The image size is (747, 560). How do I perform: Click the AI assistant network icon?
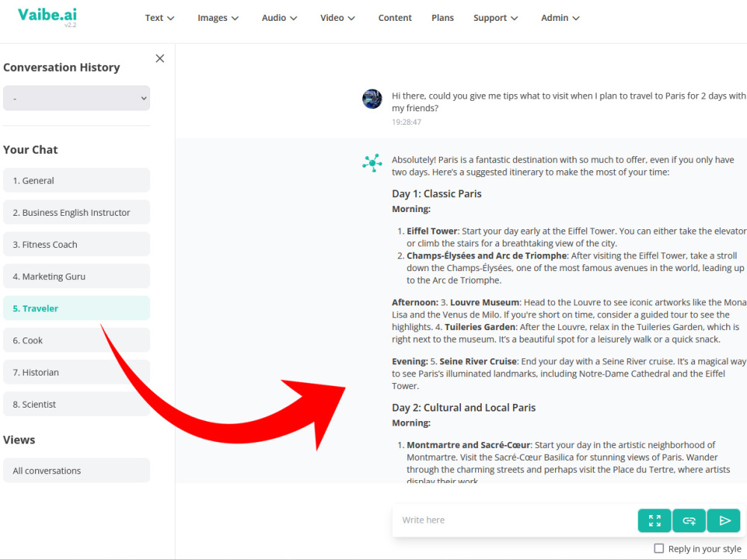click(x=372, y=163)
